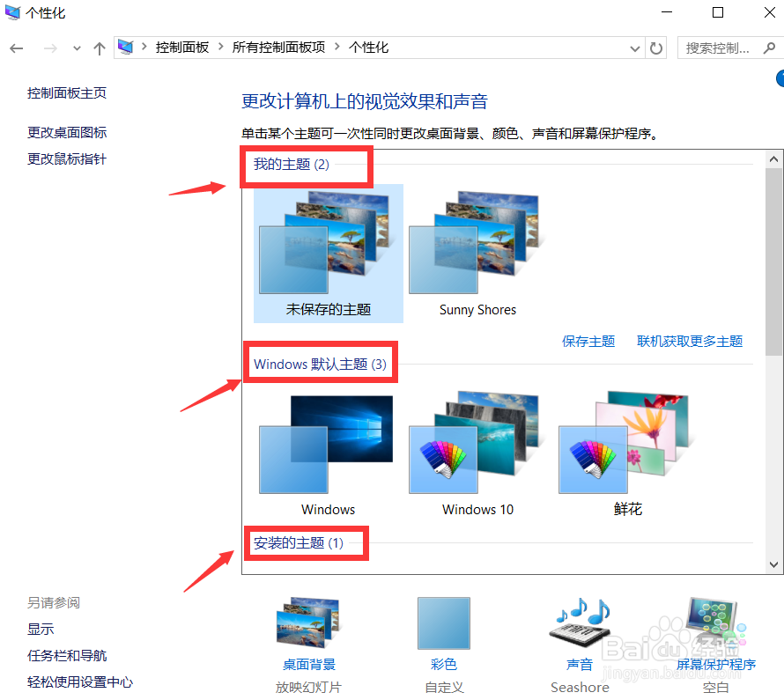
Task: Click Windows 默认主题 (3) group header
Action: (320, 364)
